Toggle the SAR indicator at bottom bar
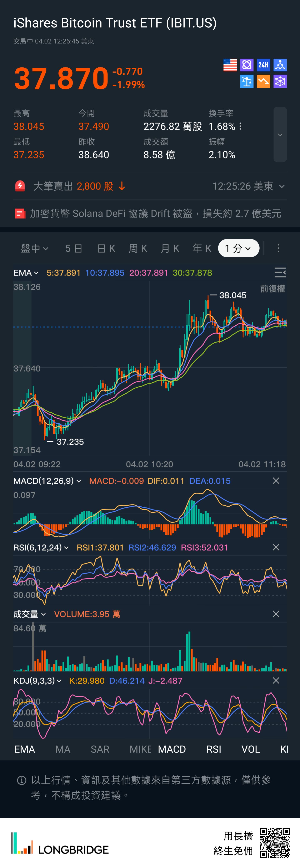This screenshot has width=300, height=868. coord(100,749)
